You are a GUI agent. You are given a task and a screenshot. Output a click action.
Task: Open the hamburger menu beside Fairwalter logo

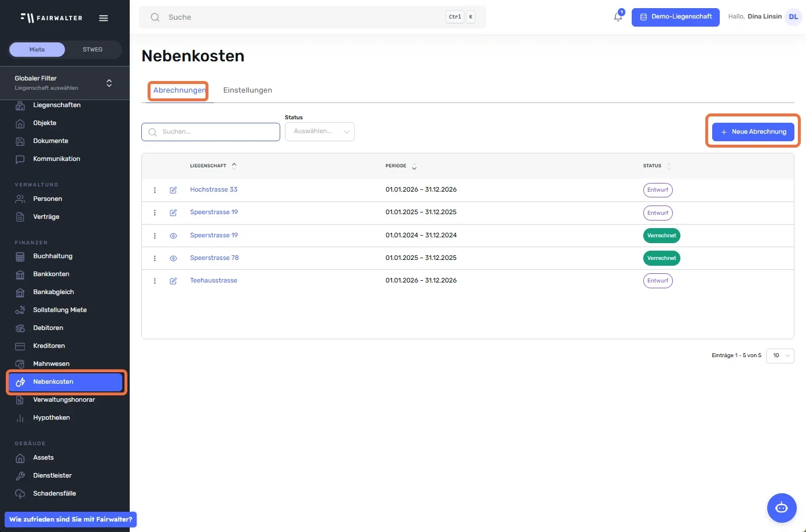pyautogui.click(x=104, y=18)
